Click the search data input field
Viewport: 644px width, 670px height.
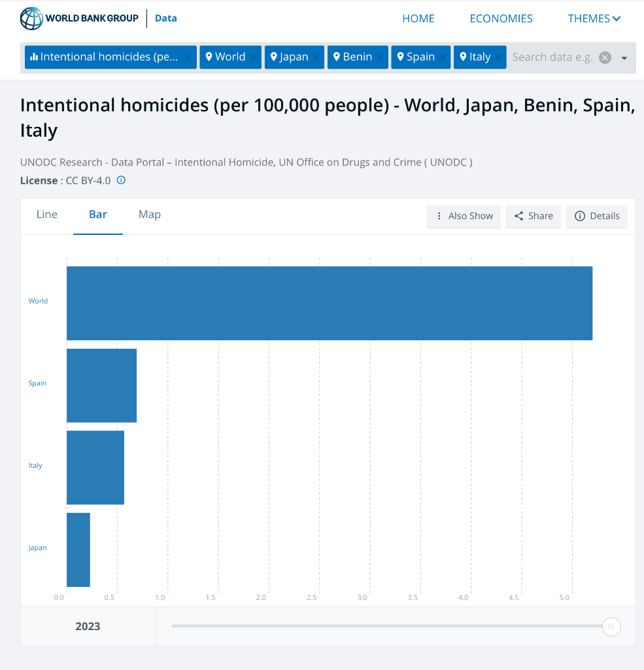(x=552, y=58)
